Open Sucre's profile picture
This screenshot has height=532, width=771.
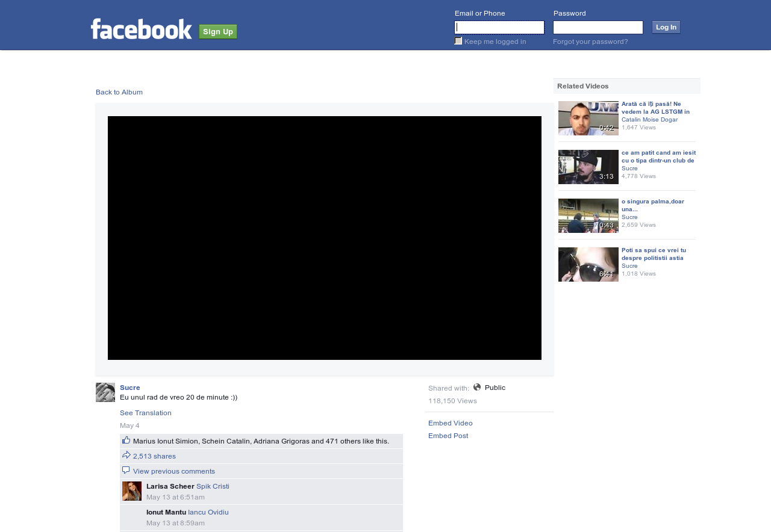tap(105, 392)
